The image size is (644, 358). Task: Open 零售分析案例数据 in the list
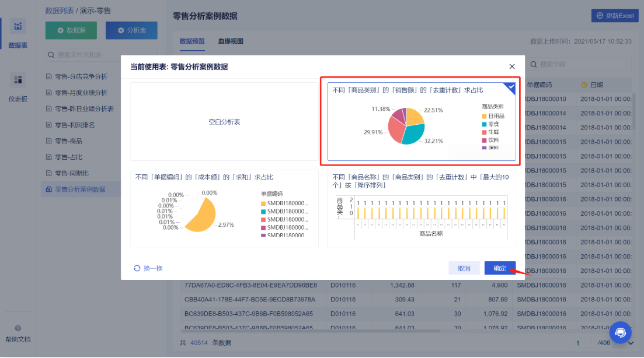[80, 189]
